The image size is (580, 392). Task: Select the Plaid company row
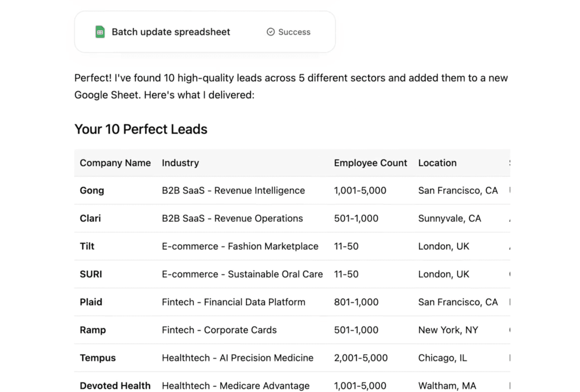click(91, 302)
